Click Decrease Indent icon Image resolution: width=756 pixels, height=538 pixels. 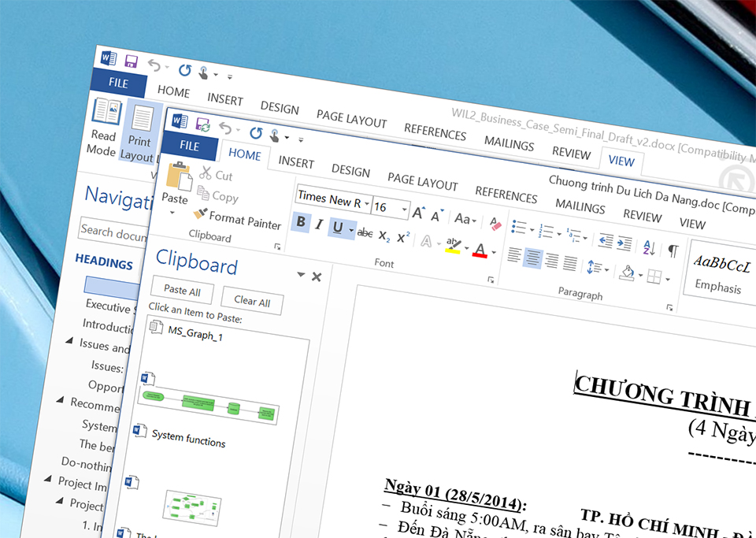point(606,240)
